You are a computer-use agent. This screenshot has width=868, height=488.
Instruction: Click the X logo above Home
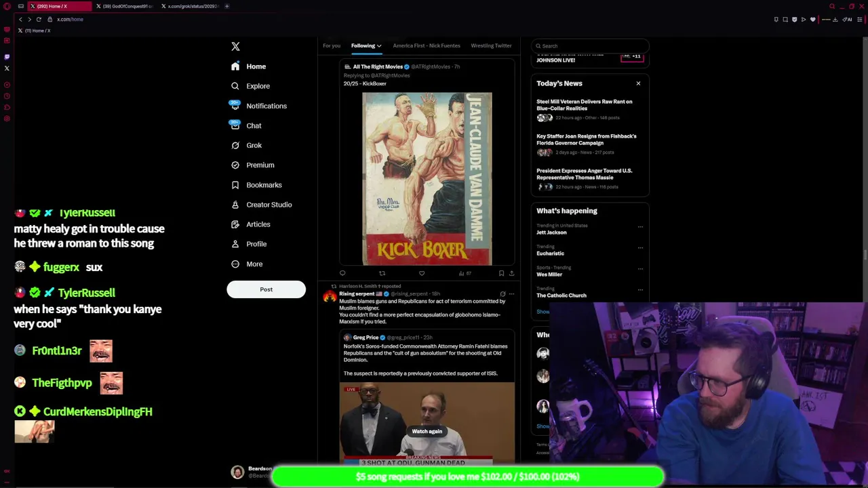[x=235, y=46]
